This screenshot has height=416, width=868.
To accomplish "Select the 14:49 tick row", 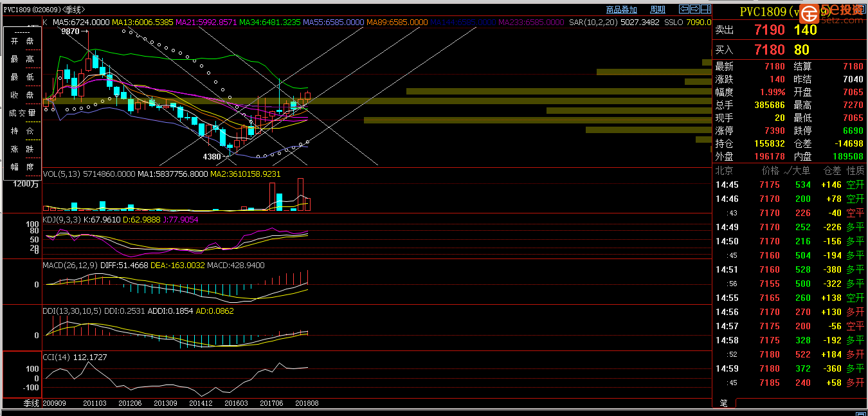I will (790, 227).
